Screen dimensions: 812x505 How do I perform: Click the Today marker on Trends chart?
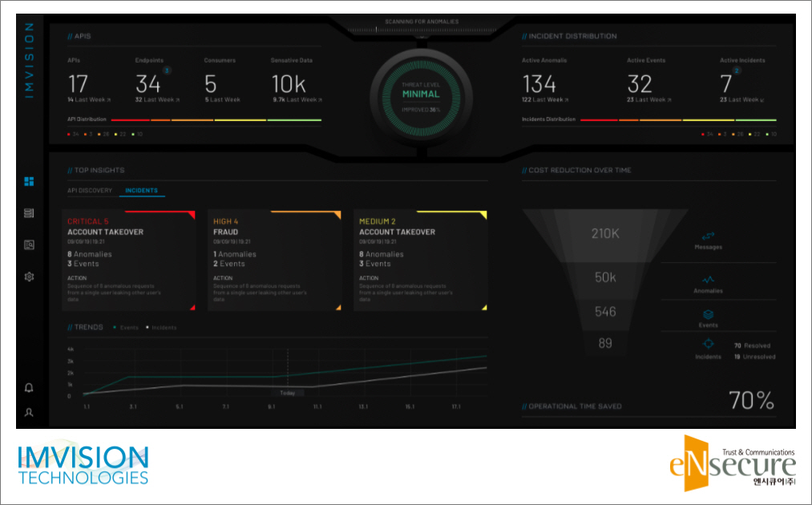[287, 393]
